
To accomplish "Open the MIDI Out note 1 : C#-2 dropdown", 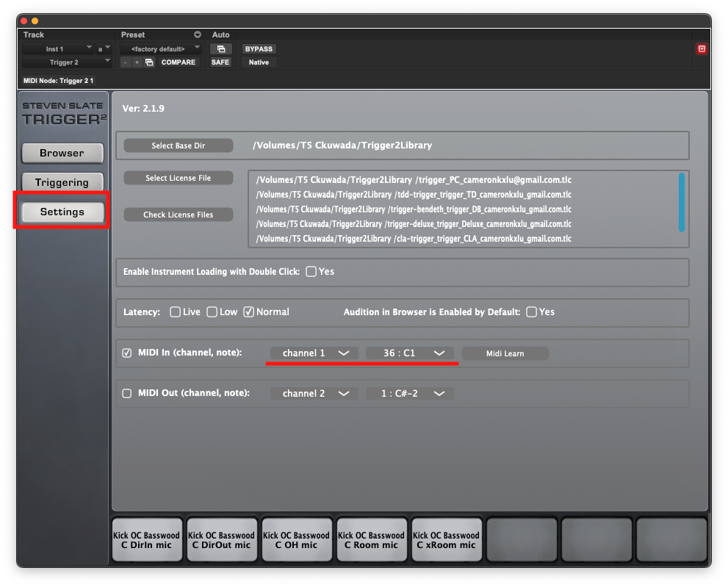I will tap(410, 394).
